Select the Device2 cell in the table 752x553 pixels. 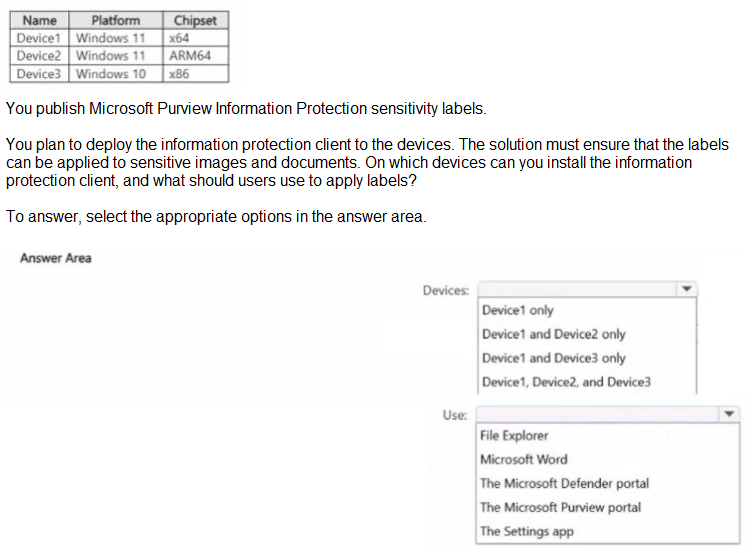[39, 56]
